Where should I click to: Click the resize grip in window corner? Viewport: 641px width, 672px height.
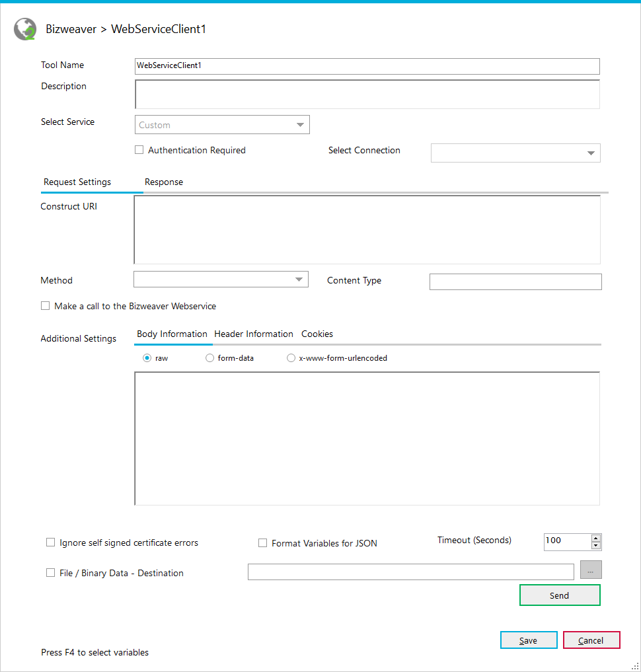point(636,667)
